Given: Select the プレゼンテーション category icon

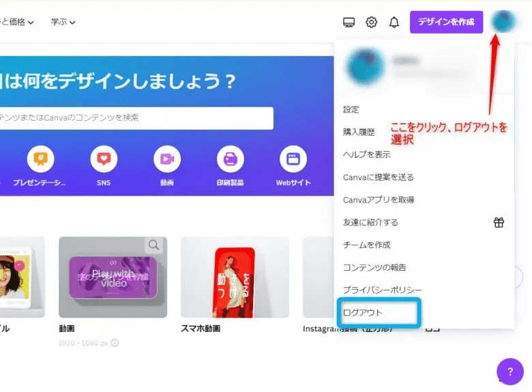Looking at the screenshot, I should [40, 159].
